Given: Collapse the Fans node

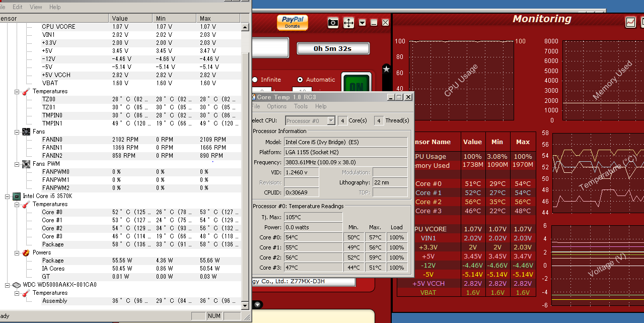Looking at the screenshot, I should coord(17,132).
